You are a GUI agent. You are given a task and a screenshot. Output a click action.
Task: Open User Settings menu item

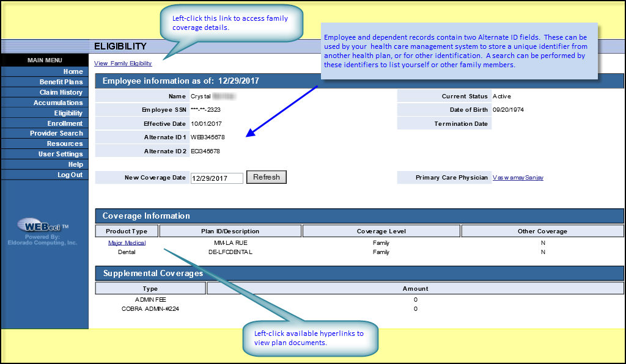[61, 154]
